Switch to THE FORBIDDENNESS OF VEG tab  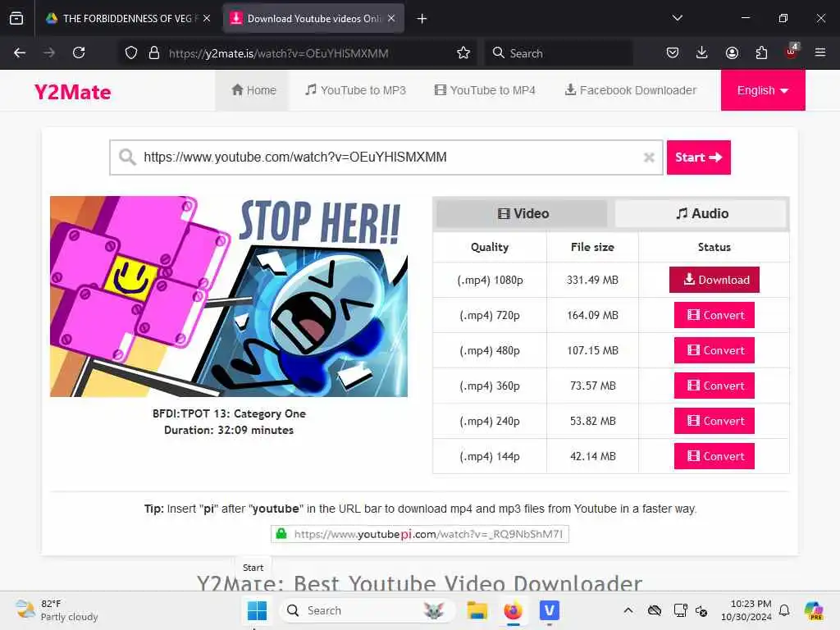[x=128, y=19]
